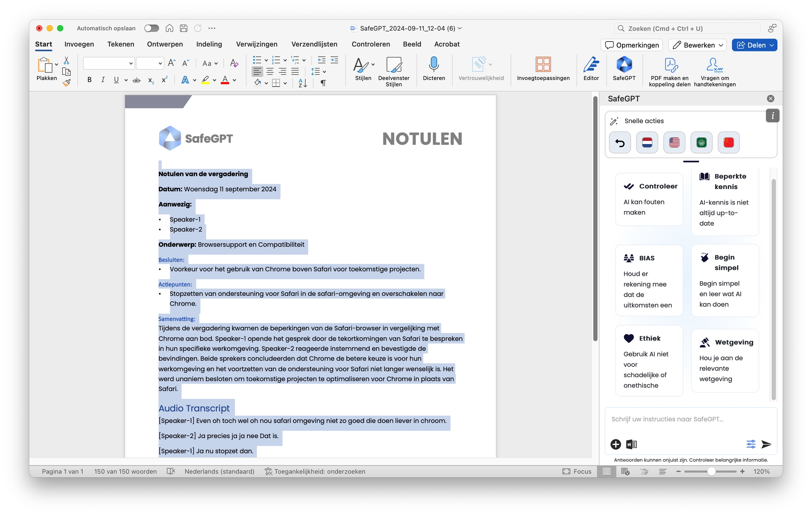Click the Chinese flag quick action
Screen dimensions: 812x516
[728, 143]
